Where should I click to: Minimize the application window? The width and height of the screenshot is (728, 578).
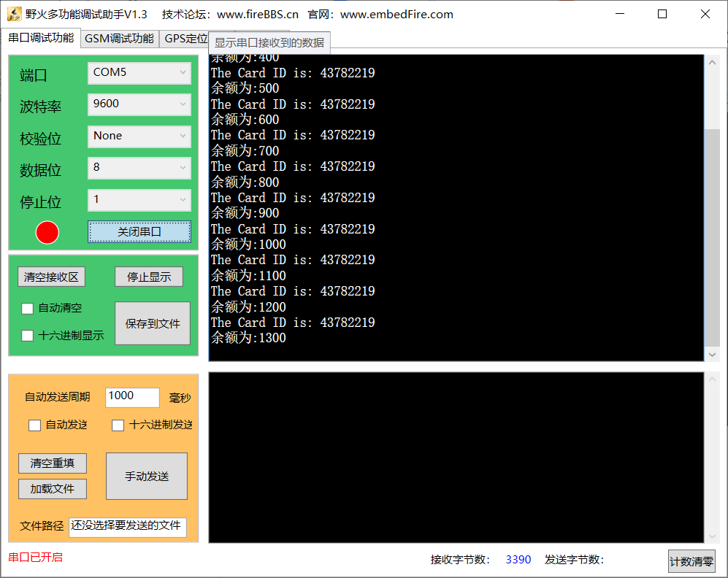(620, 14)
